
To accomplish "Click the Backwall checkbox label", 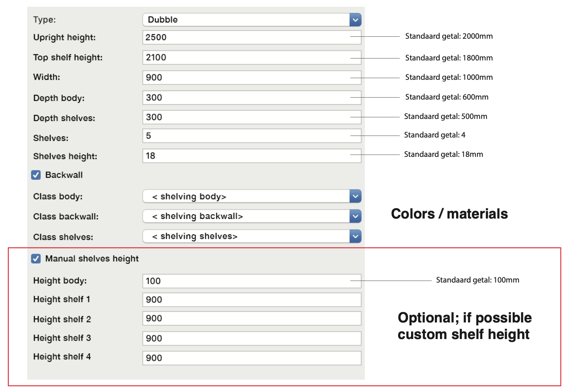I will coord(64,175).
